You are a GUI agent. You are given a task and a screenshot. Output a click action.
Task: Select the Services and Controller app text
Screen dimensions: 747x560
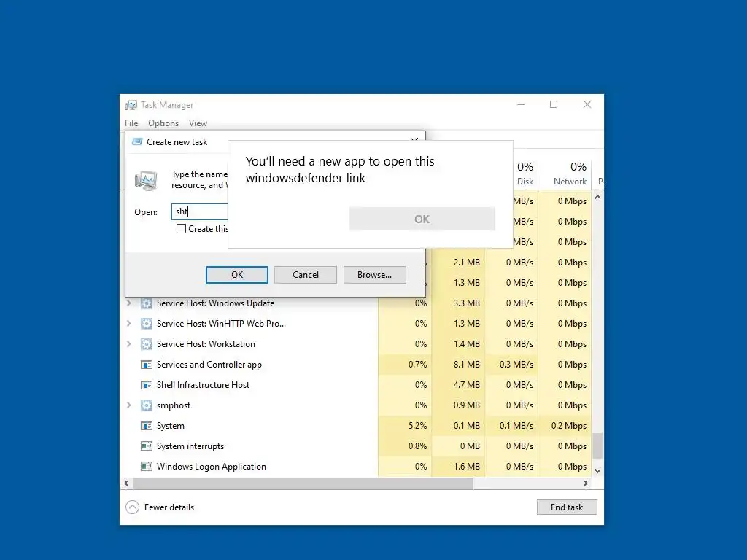pyautogui.click(x=209, y=365)
